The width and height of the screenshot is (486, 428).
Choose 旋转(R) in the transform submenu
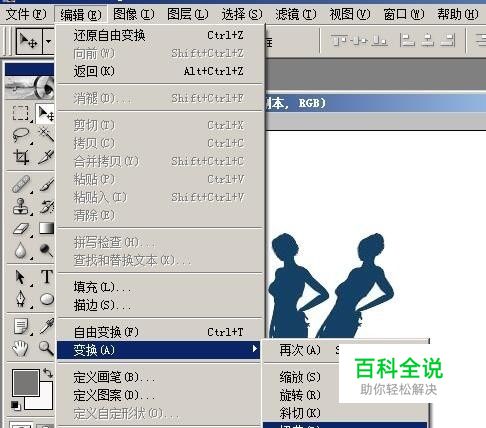[x=301, y=395]
